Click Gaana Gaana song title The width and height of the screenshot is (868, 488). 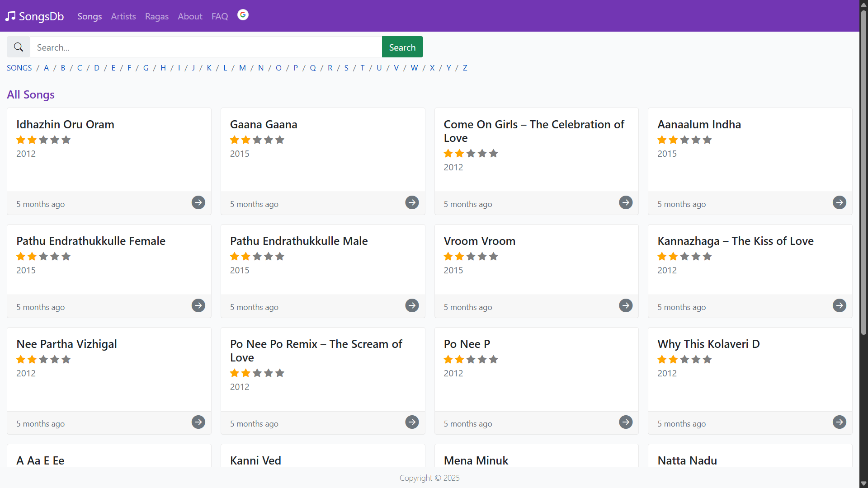[x=264, y=124]
